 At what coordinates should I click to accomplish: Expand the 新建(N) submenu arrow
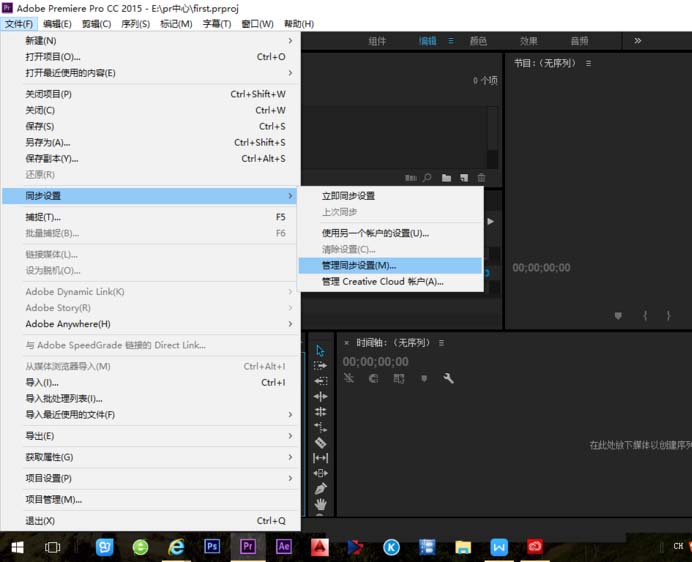(290, 41)
